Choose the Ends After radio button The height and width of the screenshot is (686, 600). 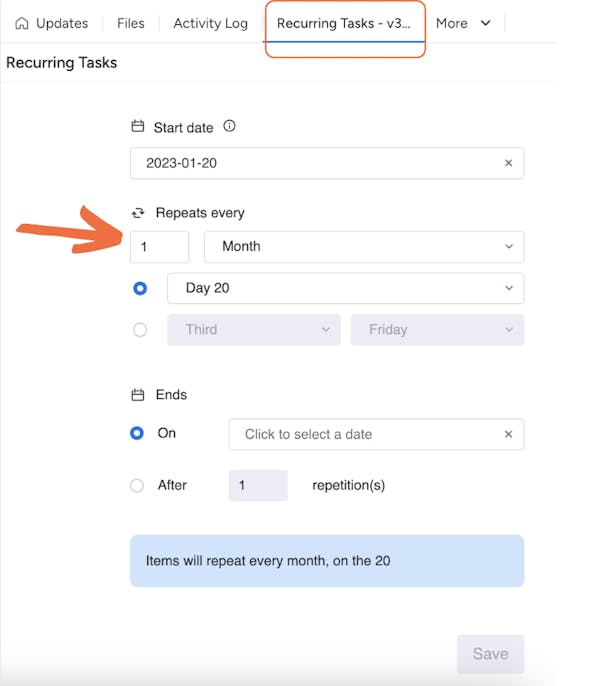click(137, 485)
